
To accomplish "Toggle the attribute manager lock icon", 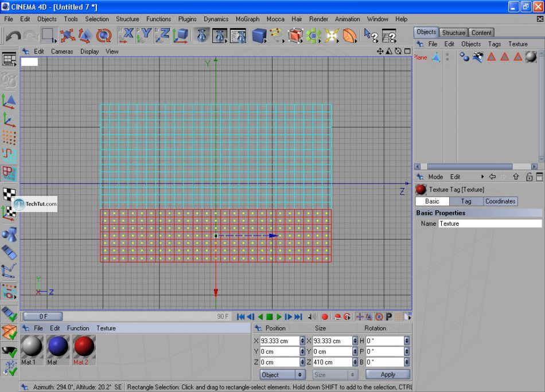I will click(x=529, y=177).
